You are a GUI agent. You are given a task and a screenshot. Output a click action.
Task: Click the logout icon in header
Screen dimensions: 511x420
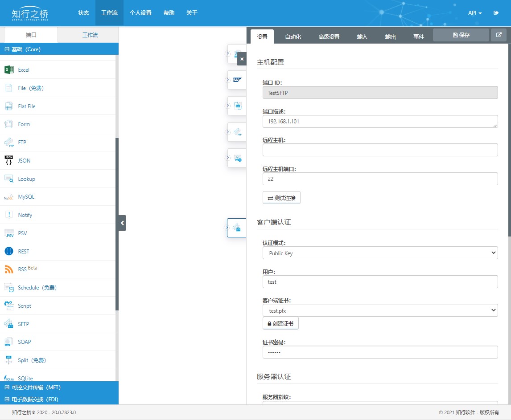click(496, 13)
